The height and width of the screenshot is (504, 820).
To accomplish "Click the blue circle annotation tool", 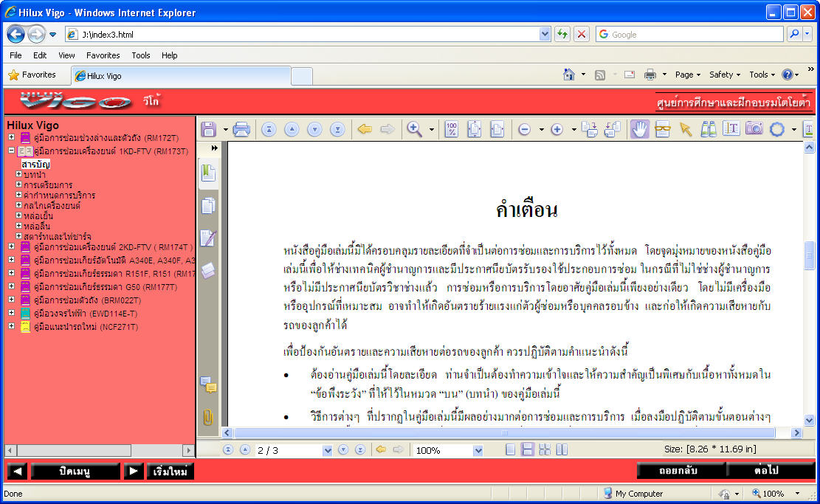I will pyautogui.click(x=777, y=129).
